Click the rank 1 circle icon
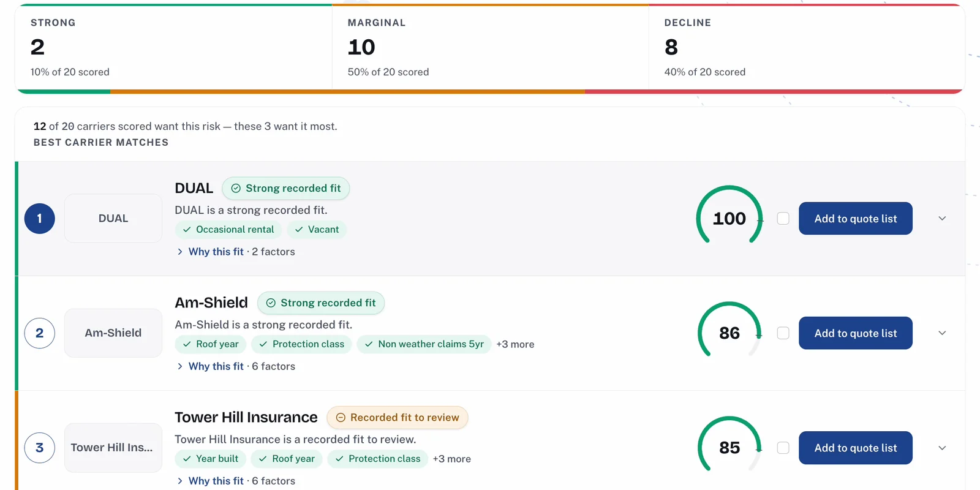This screenshot has height=490, width=980. click(40, 219)
